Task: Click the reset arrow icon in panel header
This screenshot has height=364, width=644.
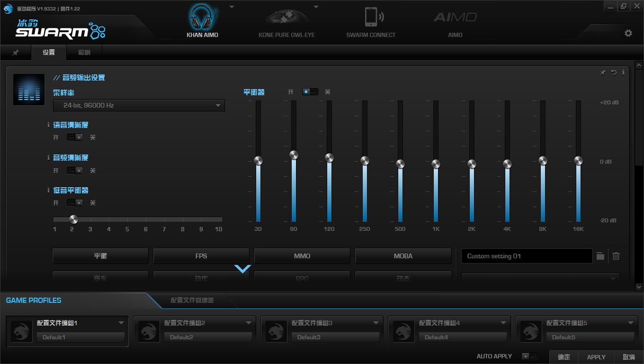Action: (614, 73)
